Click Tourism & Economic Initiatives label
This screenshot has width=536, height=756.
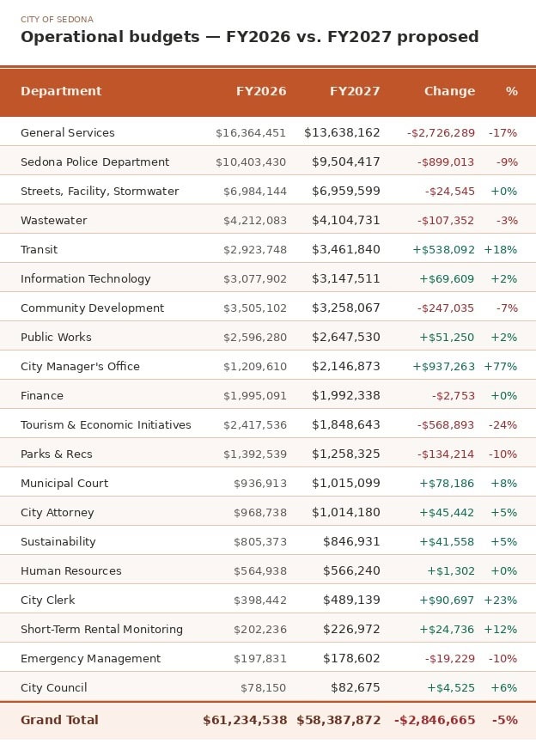[106, 424]
